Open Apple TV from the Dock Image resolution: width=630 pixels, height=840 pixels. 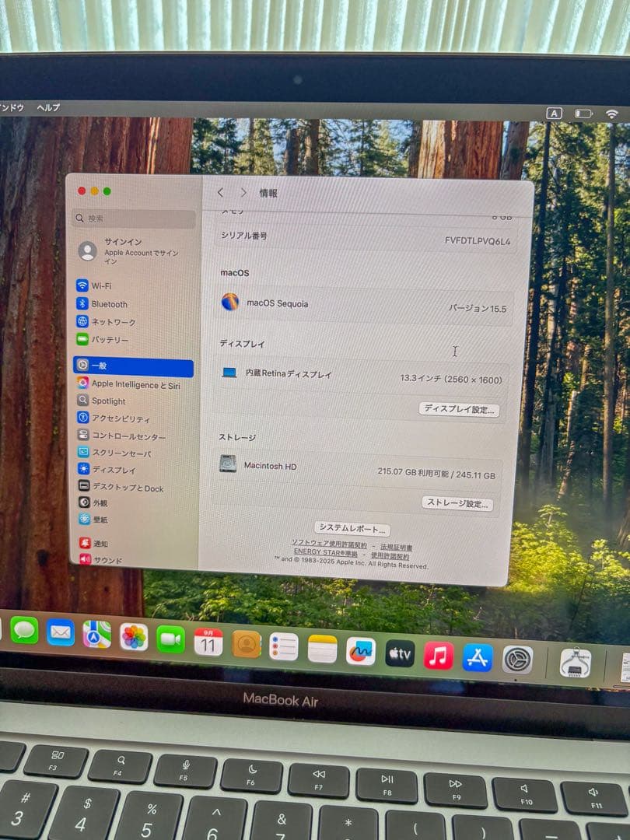[400, 653]
